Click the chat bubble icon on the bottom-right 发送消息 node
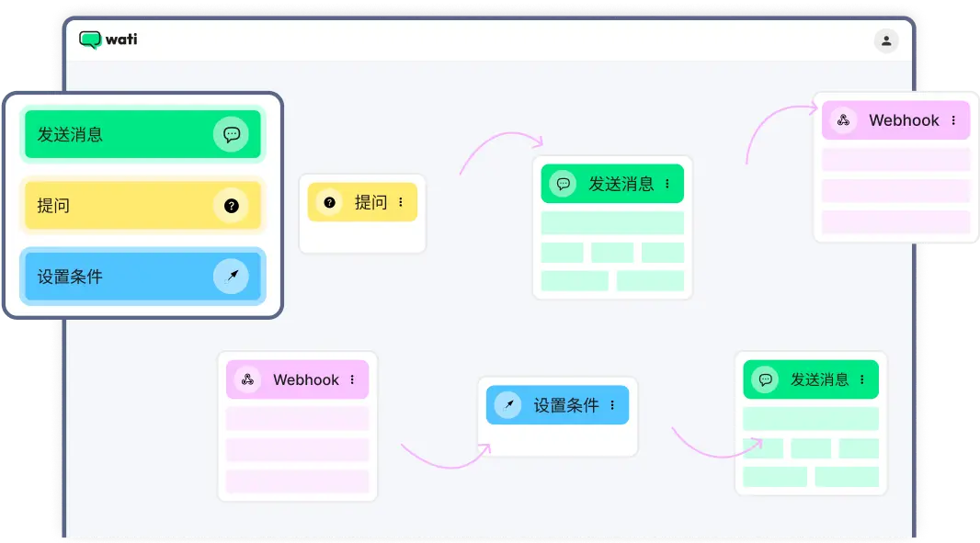980x543 pixels. (x=765, y=379)
